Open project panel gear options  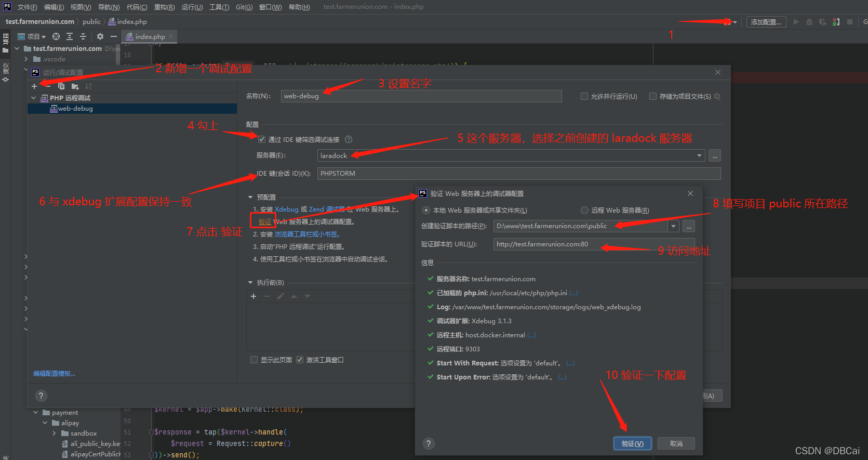point(100,36)
